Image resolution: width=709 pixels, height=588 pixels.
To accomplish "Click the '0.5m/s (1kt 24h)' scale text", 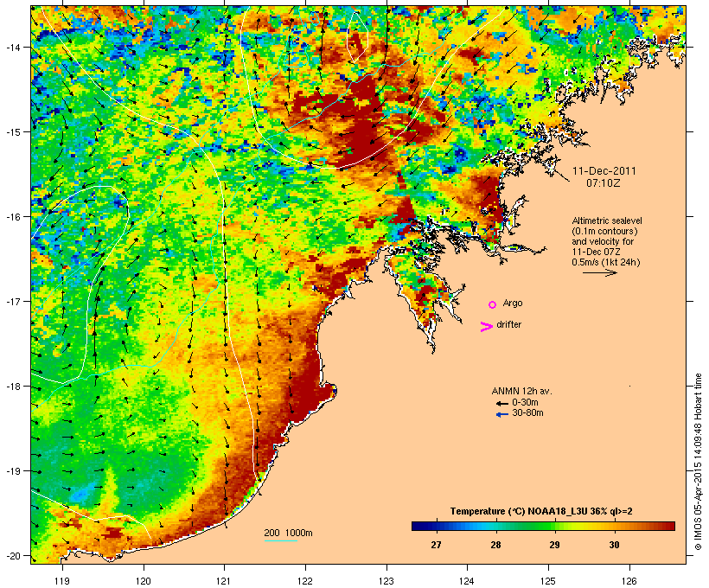I will point(606,262).
